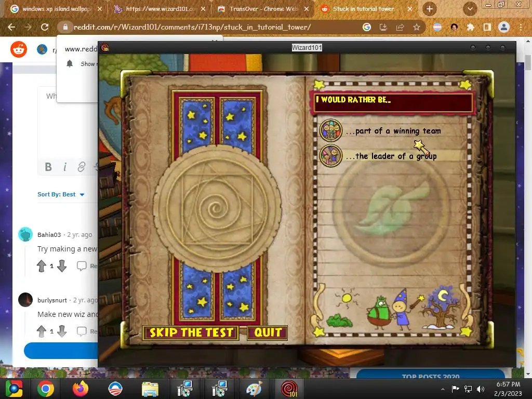
Task: Click the SKIP THE TEST button
Action: click(191, 332)
